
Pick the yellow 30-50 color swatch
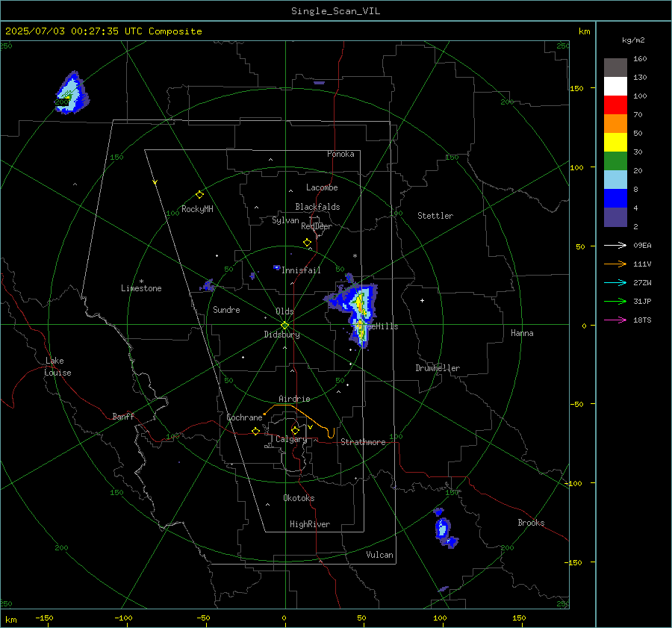[x=615, y=143]
